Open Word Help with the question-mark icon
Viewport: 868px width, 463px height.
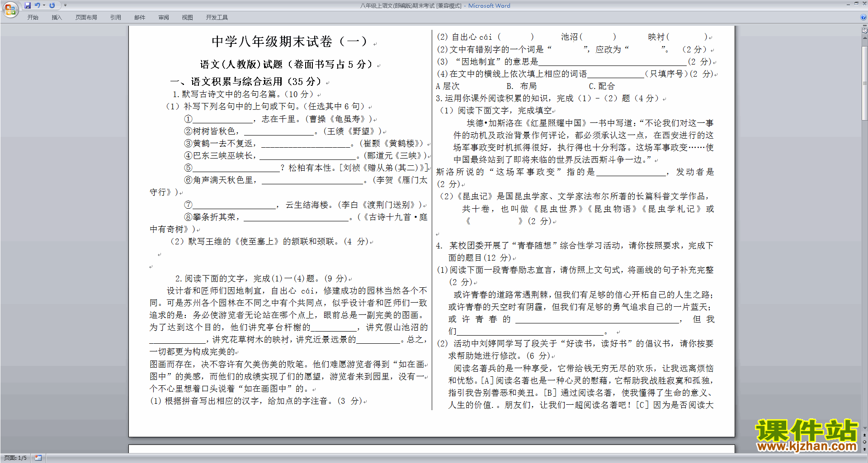[x=863, y=18]
